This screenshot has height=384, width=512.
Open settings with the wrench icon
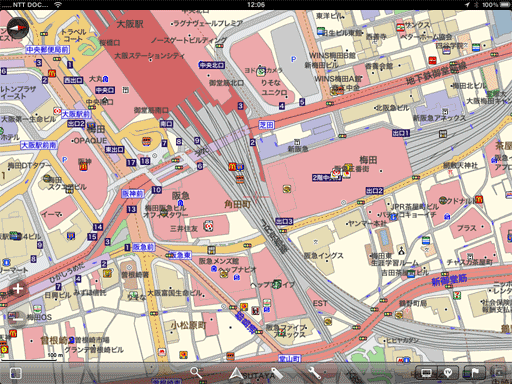click(x=315, y=373)
